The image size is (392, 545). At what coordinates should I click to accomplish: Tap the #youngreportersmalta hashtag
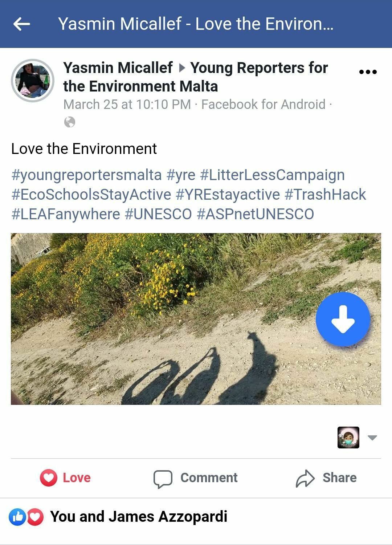(86, 175)
